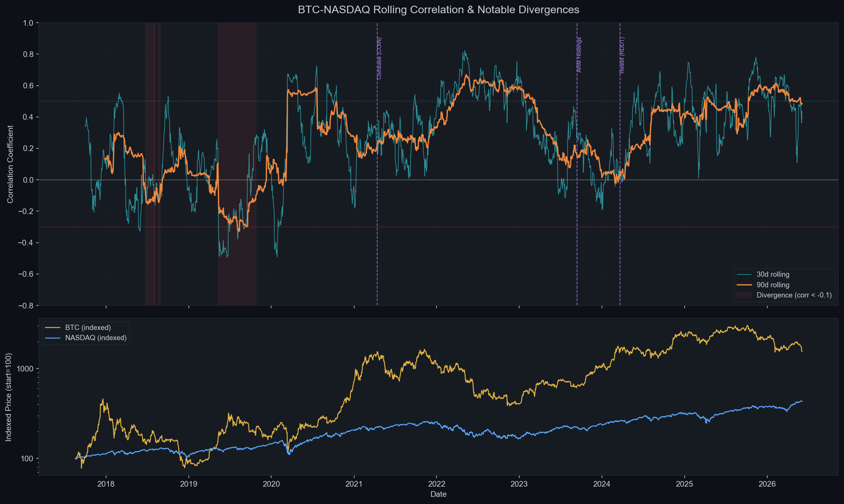The height and width of the screenshot is (504, 844).
Task: Click the 'Date' x-axis label
Action: pyautogui.click(x=438, y=494)
